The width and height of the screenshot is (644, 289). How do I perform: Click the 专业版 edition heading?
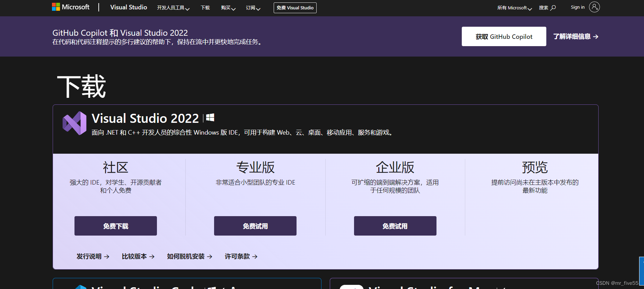click(256, 167)
